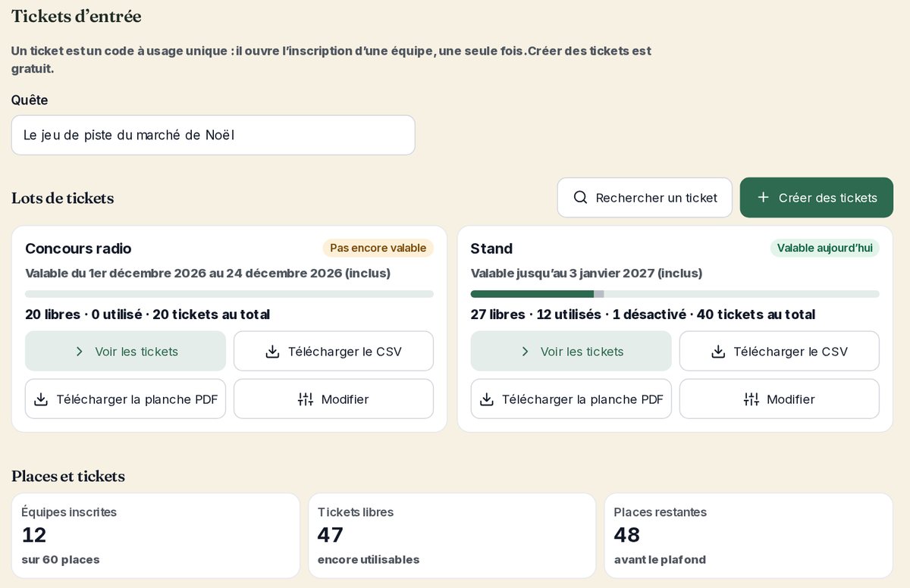This screenshot has height=588, width=910.
Task: Click the chevron icon in Concours radio's Voir les tickets
Action: click(x=80, y=352)
